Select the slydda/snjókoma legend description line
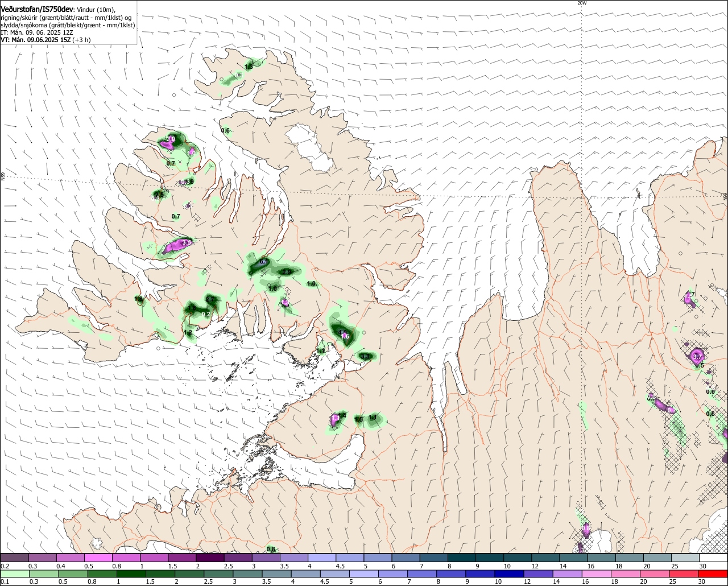The image size is (728, 586). [x=68, y=25]
